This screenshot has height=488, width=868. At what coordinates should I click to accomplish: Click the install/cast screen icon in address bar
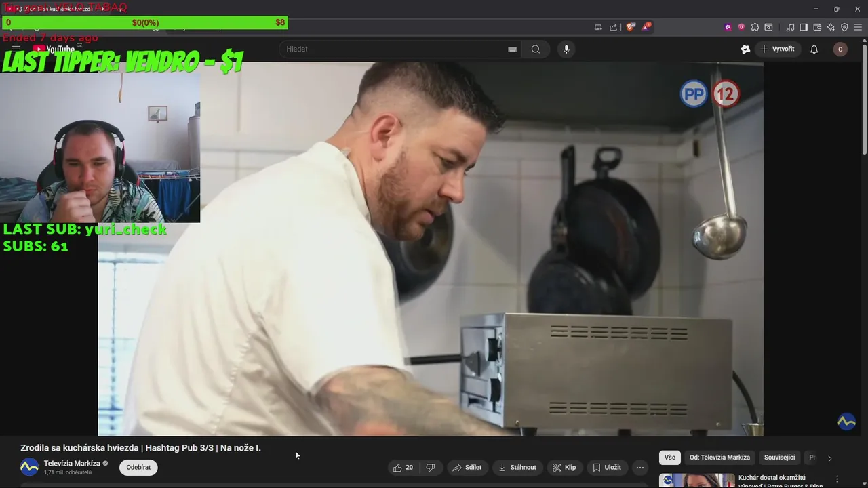(x=598, y=27)
